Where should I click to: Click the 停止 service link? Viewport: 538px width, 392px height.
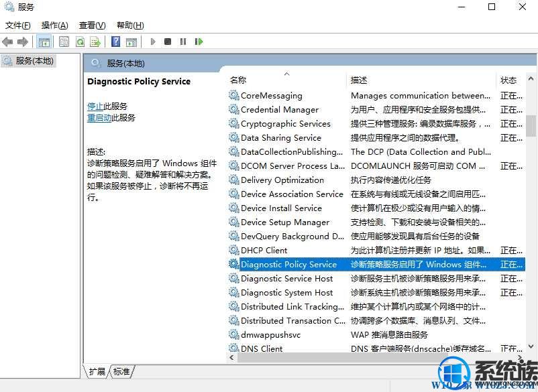(x=95, y=107)
